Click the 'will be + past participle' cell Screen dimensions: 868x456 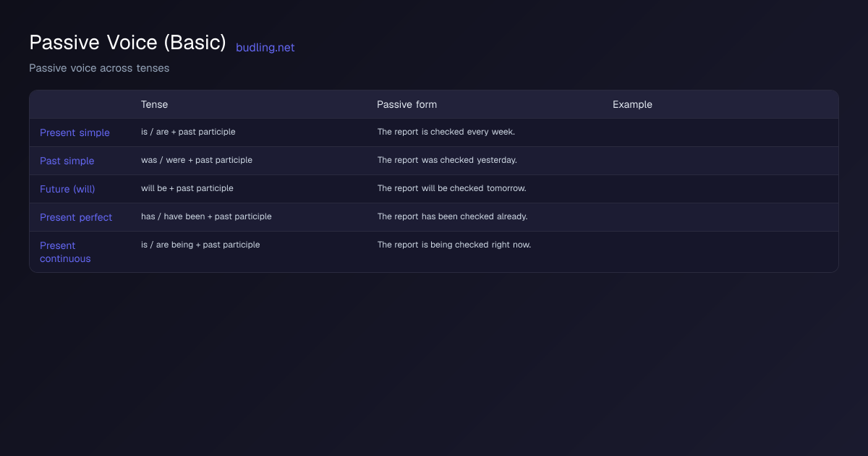187,188
